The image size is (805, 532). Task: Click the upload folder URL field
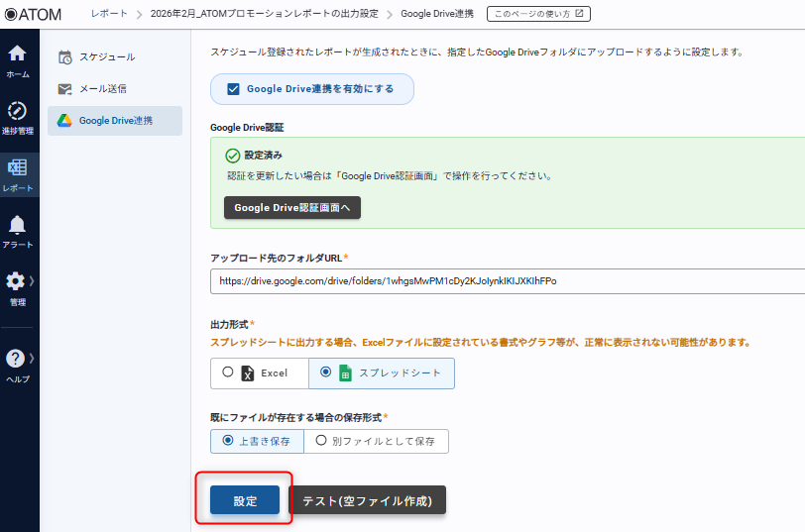click(x=506, y=281)
